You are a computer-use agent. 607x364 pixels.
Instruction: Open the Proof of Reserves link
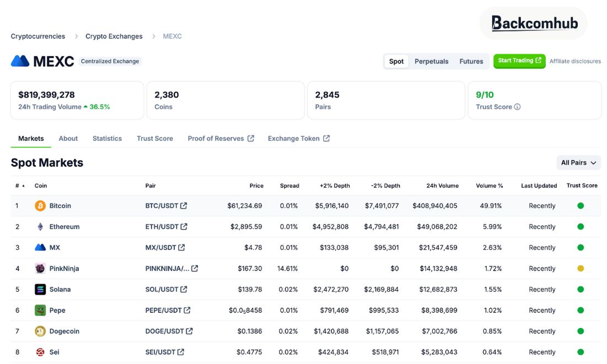click(221, 138)
